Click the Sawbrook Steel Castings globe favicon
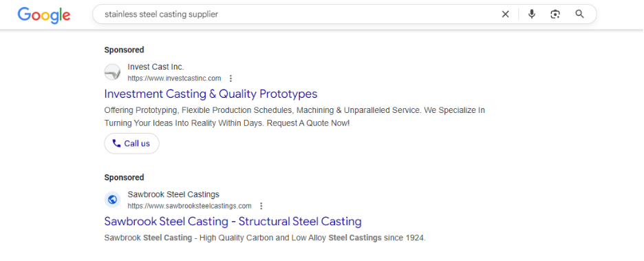644x261 pixels. 112,200
